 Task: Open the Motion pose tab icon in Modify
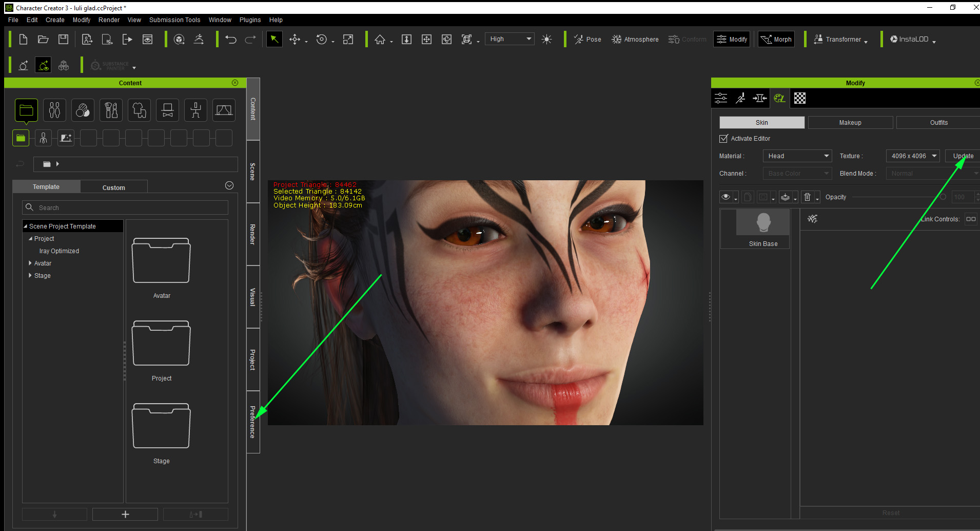(x=740, y=99)
